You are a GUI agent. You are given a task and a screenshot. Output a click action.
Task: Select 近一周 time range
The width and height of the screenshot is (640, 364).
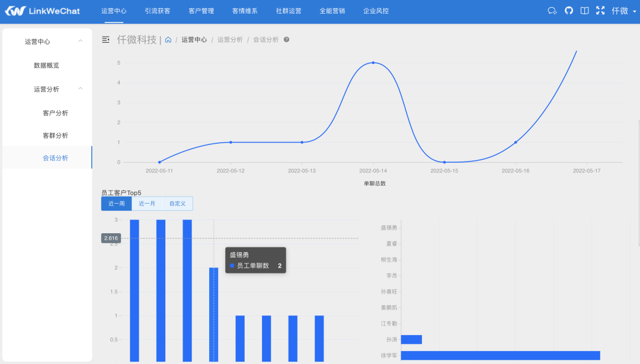[x=116, y=204]
